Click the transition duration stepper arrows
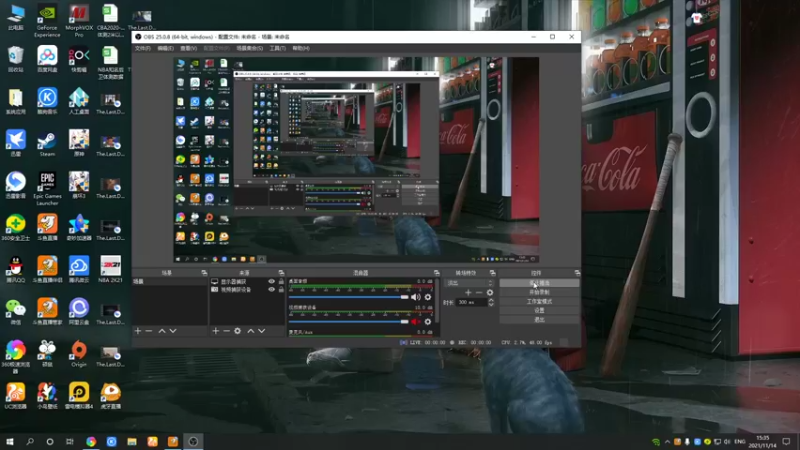 click(x=491, y=303)
